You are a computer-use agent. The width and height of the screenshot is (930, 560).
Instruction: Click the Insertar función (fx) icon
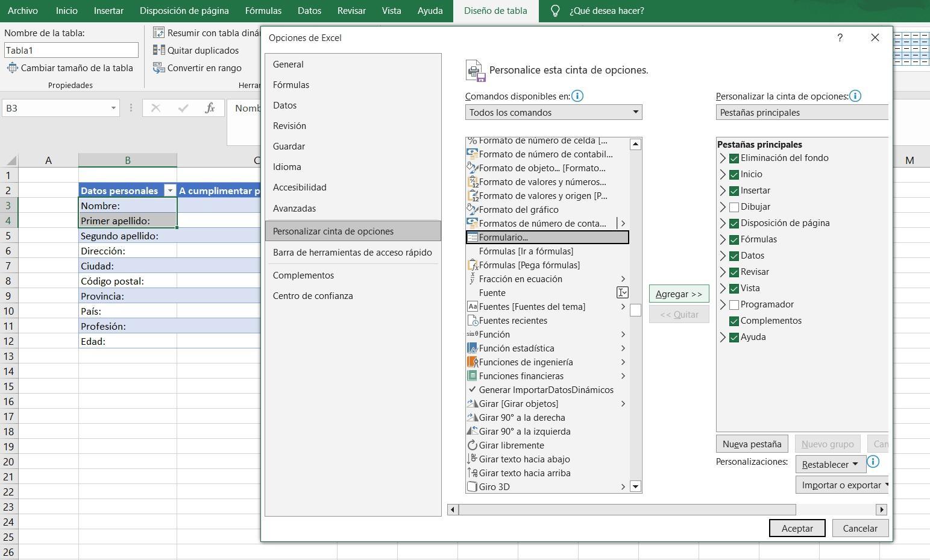[210, 108]
